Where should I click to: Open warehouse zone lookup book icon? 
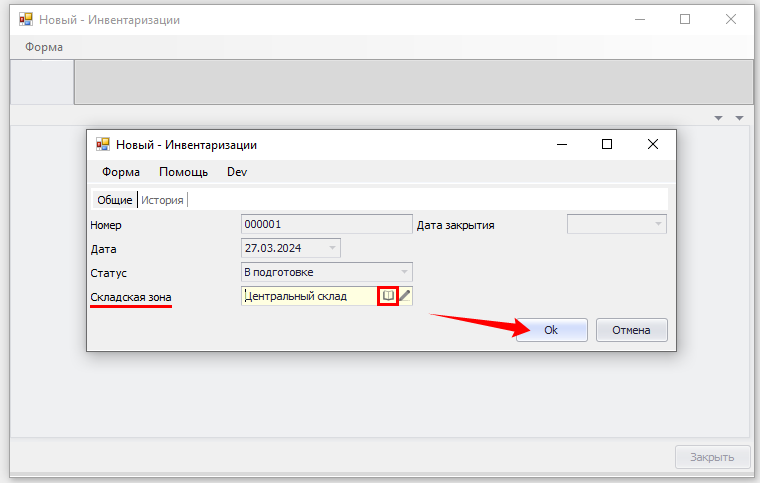point(389,296)
